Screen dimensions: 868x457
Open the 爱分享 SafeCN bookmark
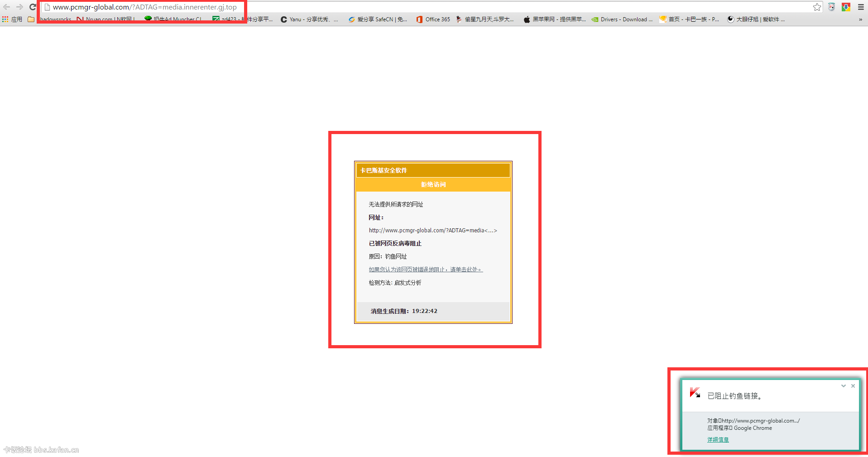pos(378,19)
